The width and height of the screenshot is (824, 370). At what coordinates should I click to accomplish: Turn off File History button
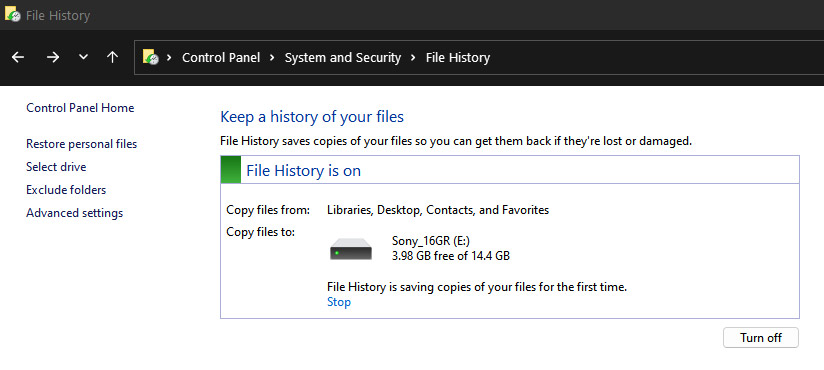click(761, 337)
